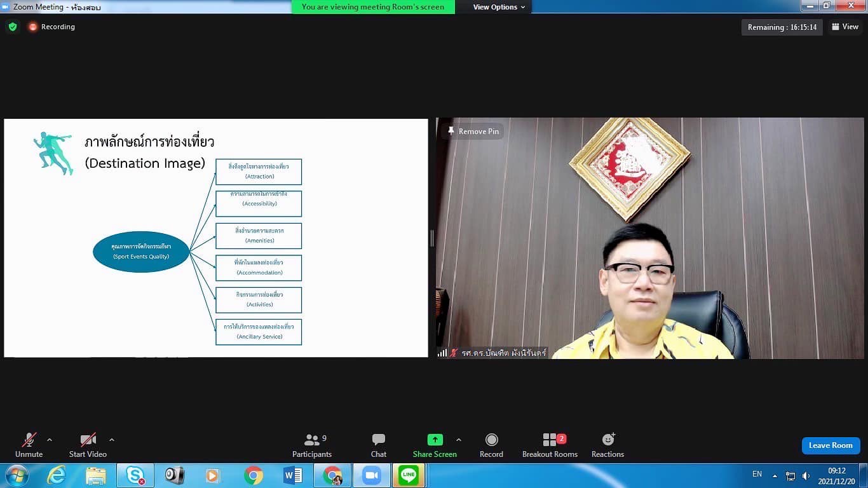This screenshot has height=488, width=868.
Task: Expand share options arrow beside Share Screen
Action: point(459,440)
